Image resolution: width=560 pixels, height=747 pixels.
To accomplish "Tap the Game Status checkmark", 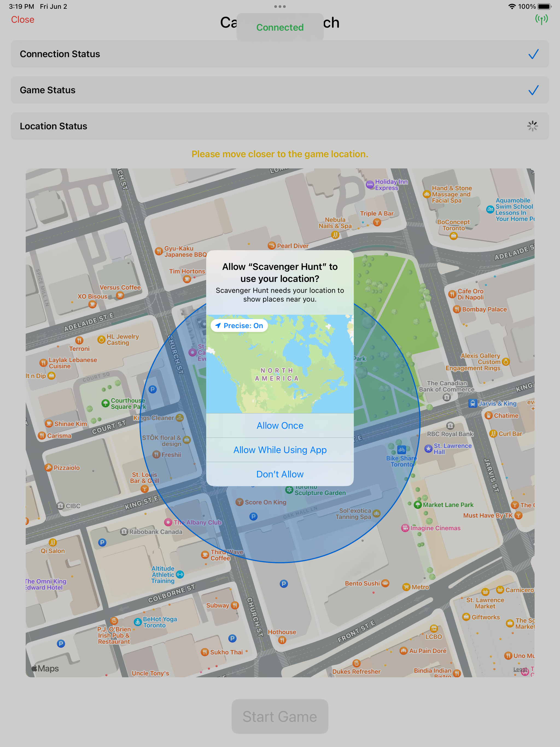I will point(533,90).
